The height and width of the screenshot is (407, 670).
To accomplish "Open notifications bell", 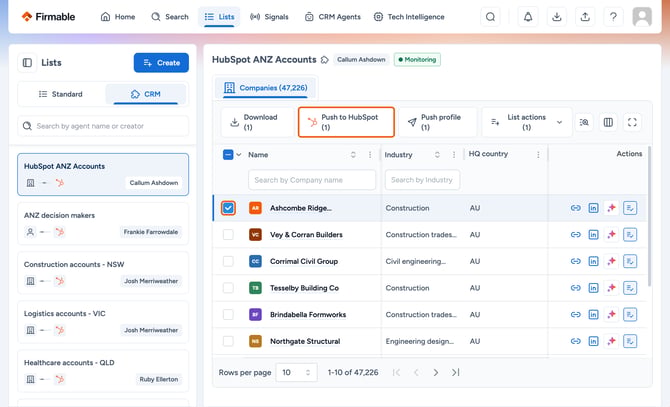I will [528, 17].
